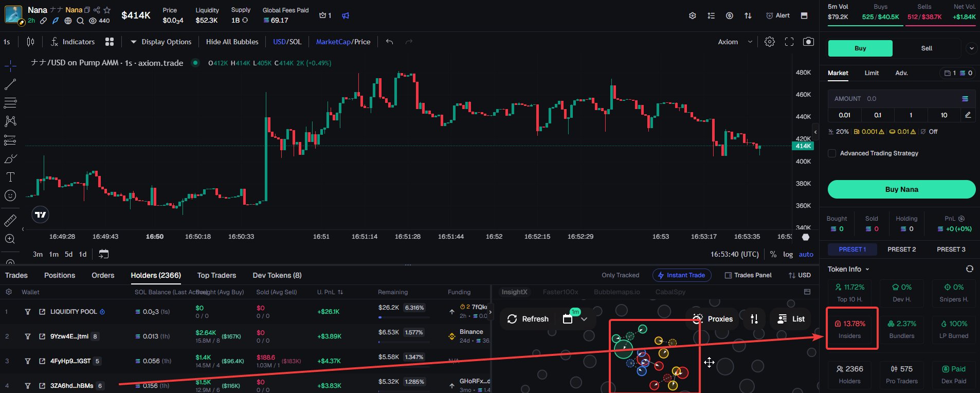Open the 9Yzw4E...jtmi wallet external link icon

coord(42,336)
